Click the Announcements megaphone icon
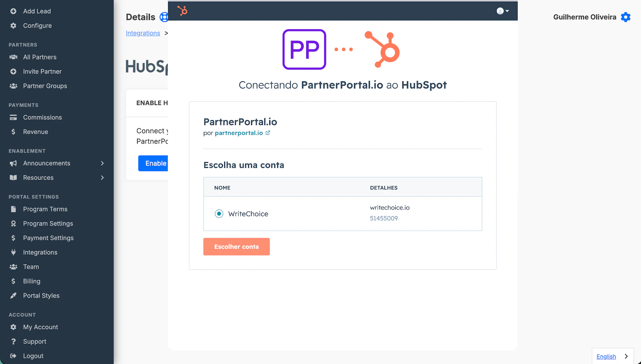Image resolution: width=641 pixels, height=364 pixels. [x=13, y=163]
